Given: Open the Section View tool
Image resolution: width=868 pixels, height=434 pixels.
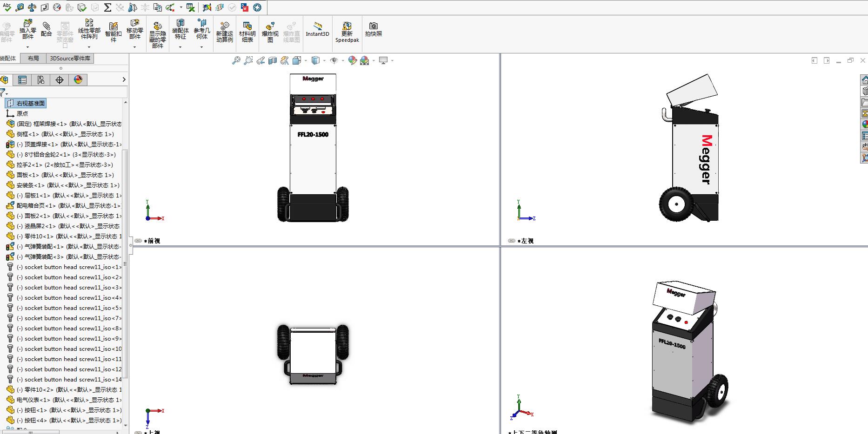Looking at the screenshot, I should [273, 60].
